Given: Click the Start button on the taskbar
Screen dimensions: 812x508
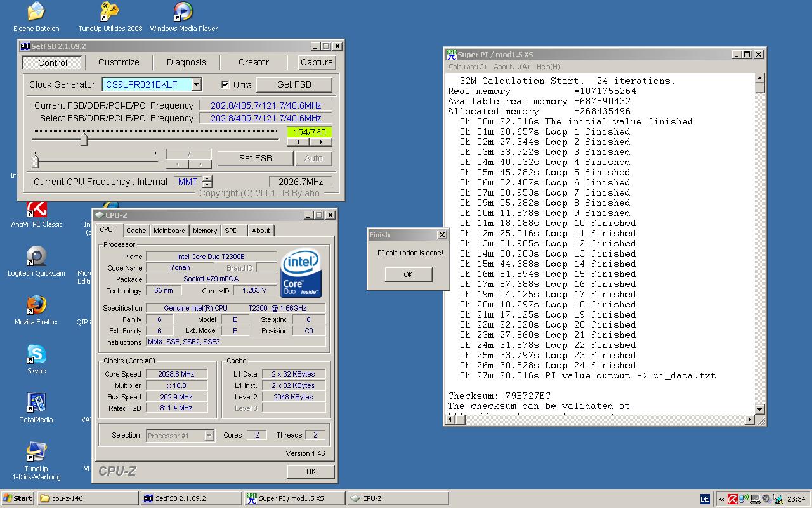Looking at the screenshot, I should 18,498.
